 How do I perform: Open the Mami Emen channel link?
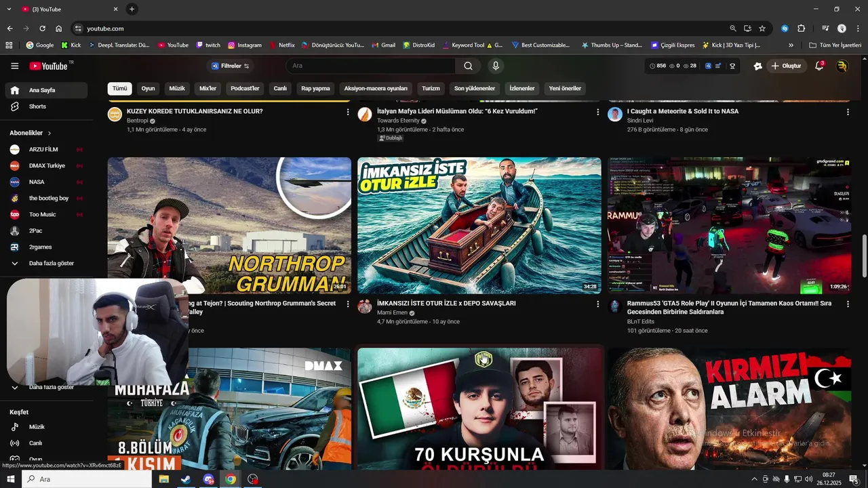tap(392, 313)
